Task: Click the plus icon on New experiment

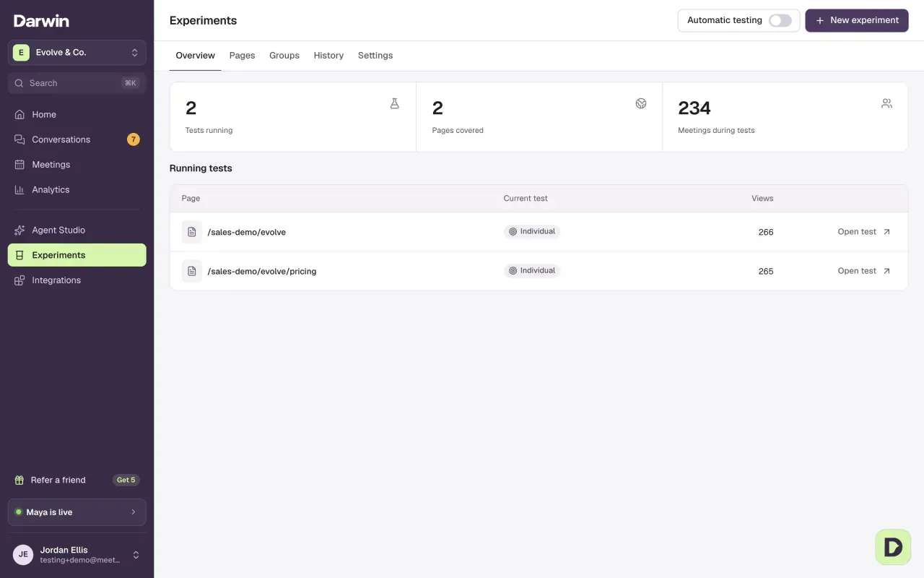Action: (819, 21)
